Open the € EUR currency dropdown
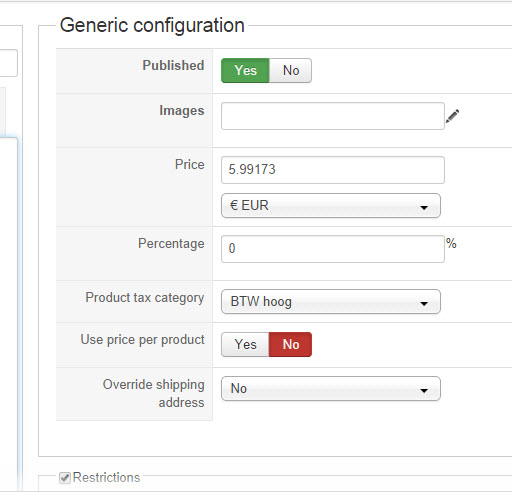Screen dimensions: 512x492 331,205
